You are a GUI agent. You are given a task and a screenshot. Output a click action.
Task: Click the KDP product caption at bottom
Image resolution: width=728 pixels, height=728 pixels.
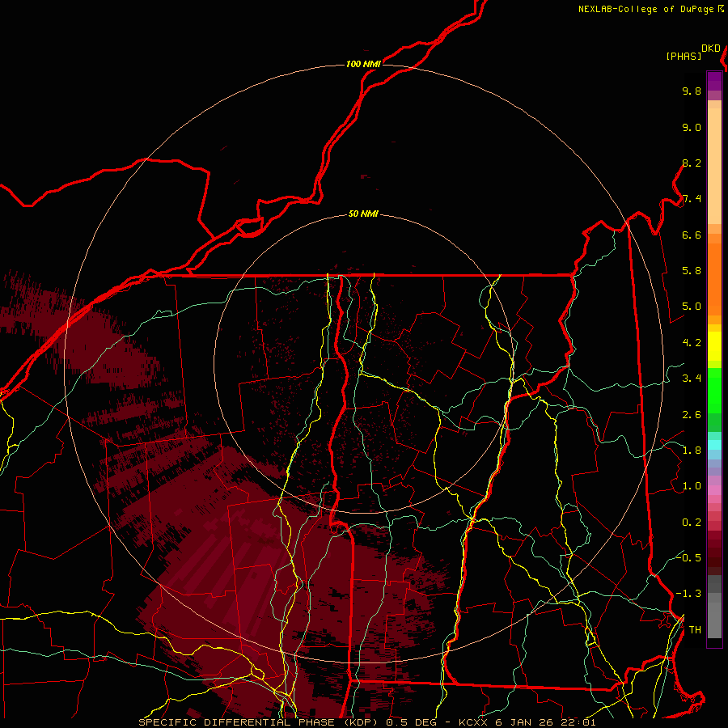click(366, 722)
